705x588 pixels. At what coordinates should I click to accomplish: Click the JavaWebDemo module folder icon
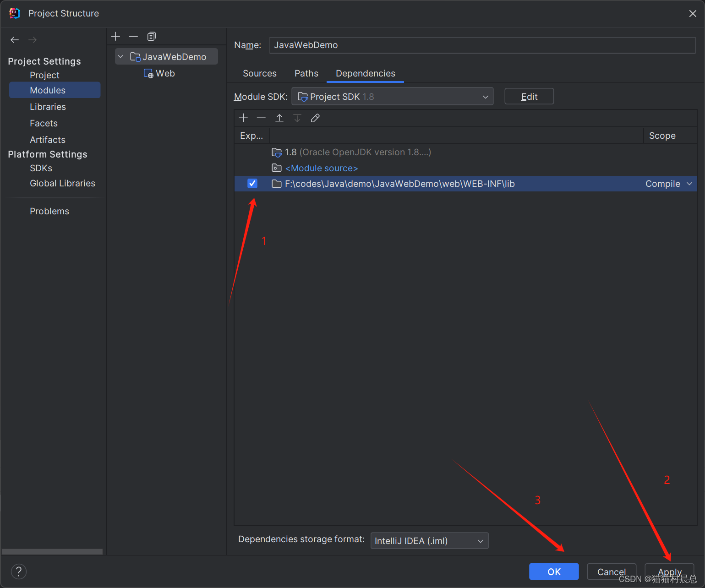(135, 57)
